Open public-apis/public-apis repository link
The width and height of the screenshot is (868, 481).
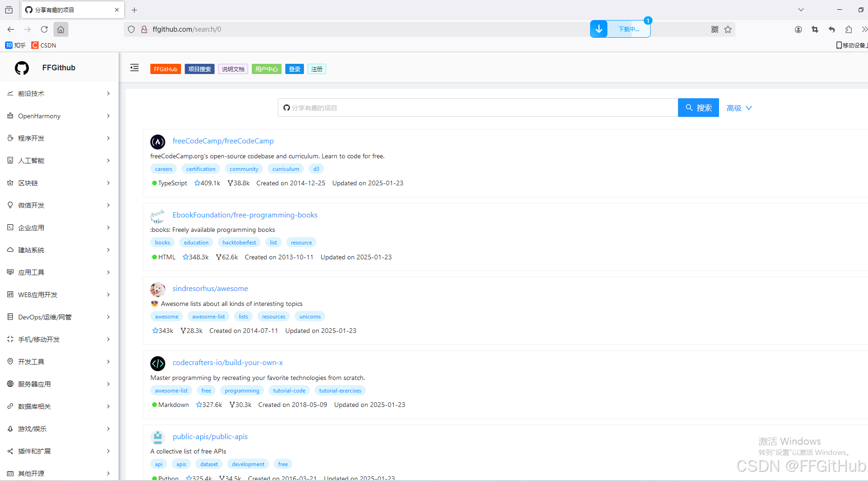(x=210, y=437)
